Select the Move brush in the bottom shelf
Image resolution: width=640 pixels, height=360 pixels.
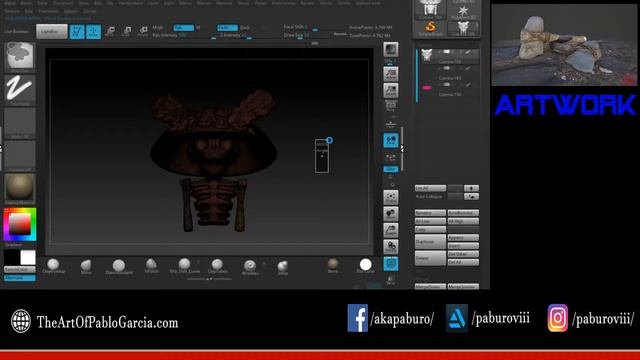tap(86, 267)
